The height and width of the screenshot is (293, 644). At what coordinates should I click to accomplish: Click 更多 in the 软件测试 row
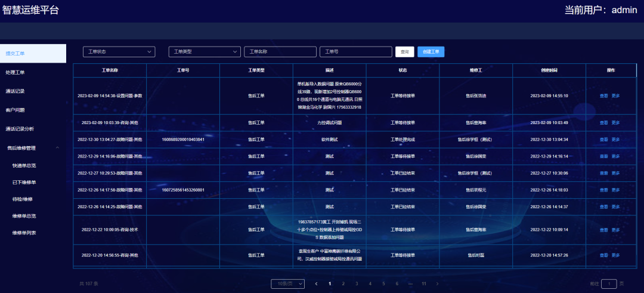615,140
